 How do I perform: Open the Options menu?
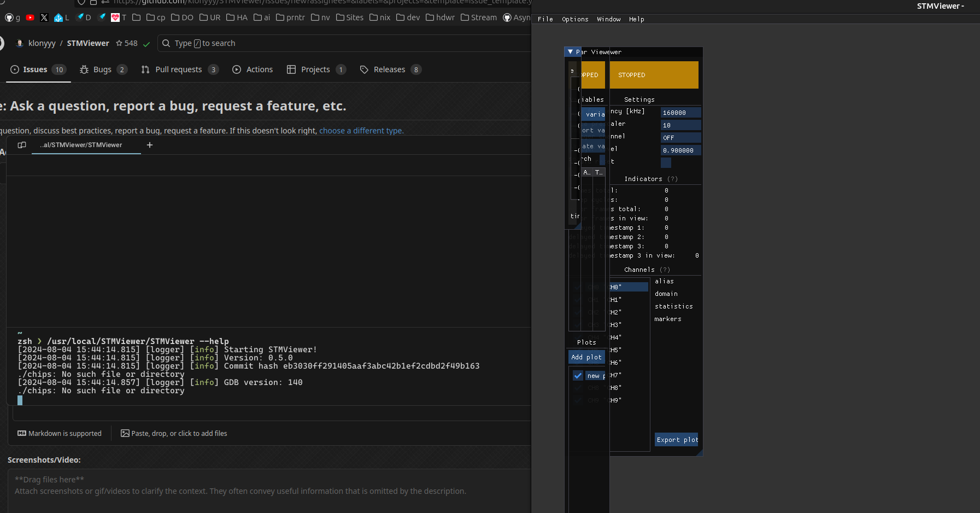click(x=575, y=19)
